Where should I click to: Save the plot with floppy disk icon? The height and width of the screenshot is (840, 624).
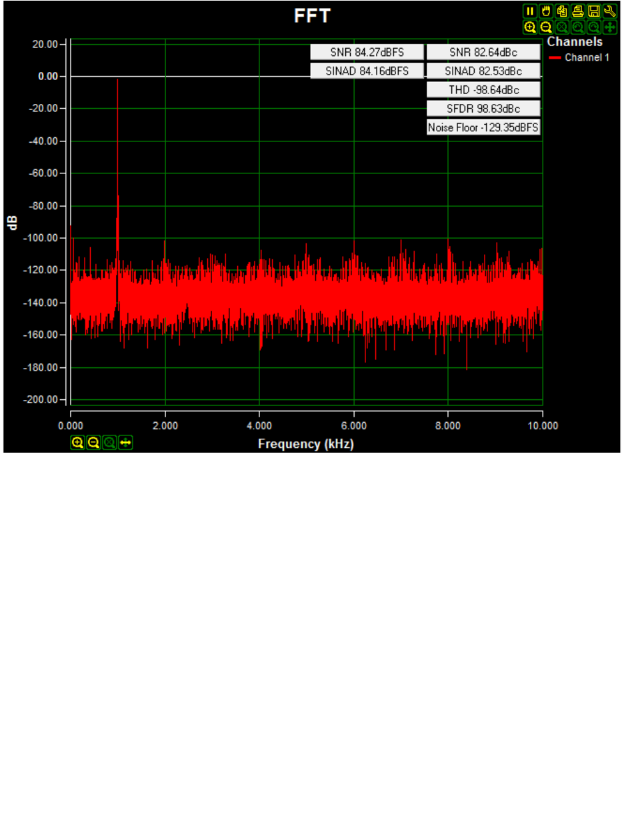593,11
